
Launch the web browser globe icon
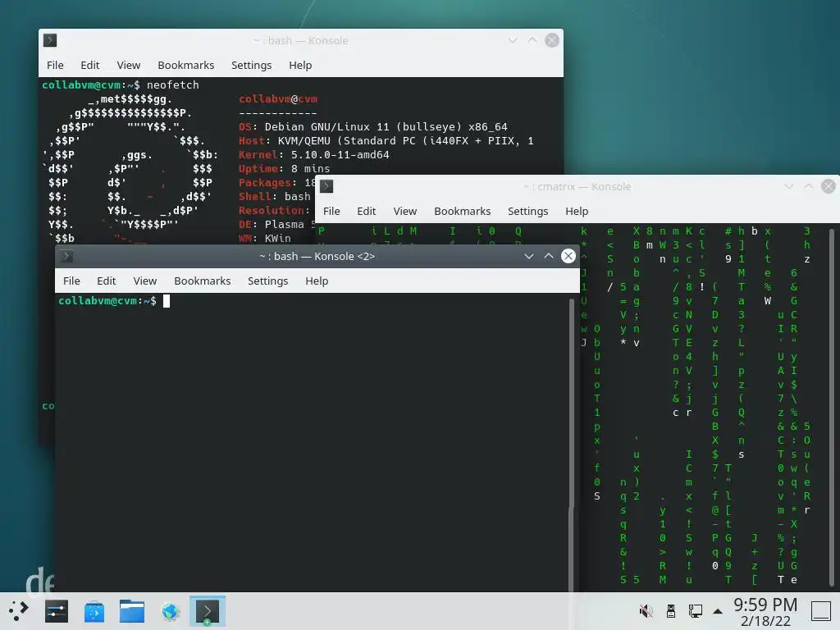171,610
